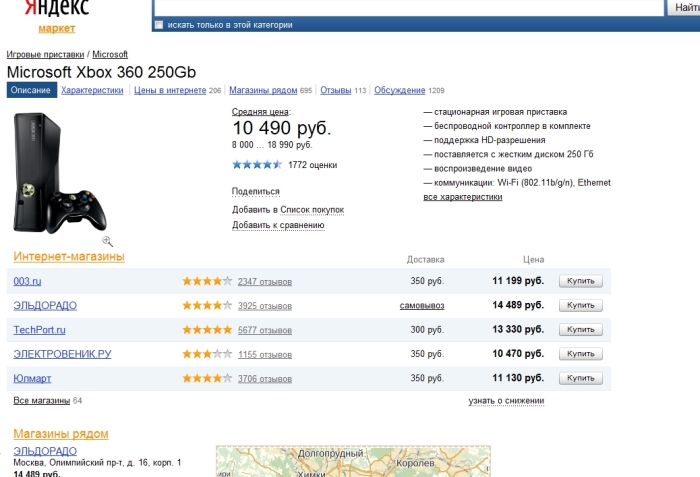This screenshot has width=700, height=477.
Task: Open the Отзывы tab
Action: (336, 90)
